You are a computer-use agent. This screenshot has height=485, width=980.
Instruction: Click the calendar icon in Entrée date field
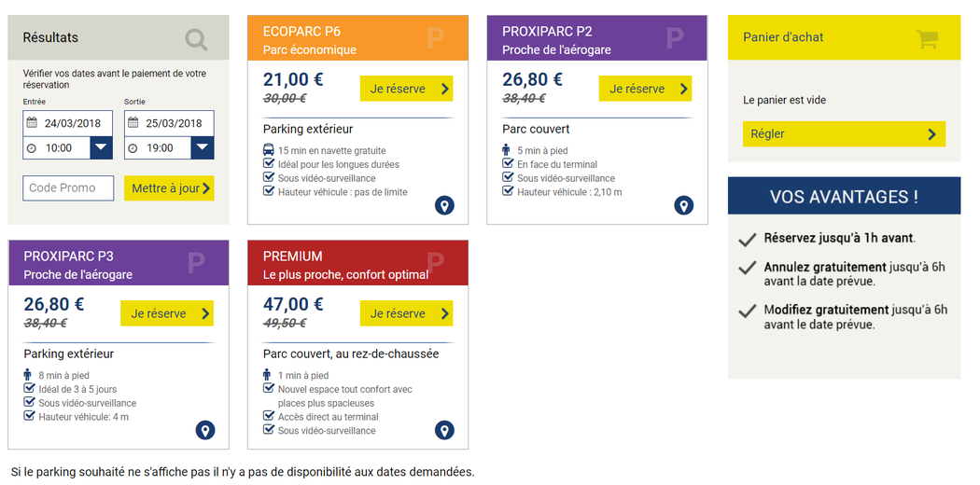pyautogui.click(x=32, y=123)
